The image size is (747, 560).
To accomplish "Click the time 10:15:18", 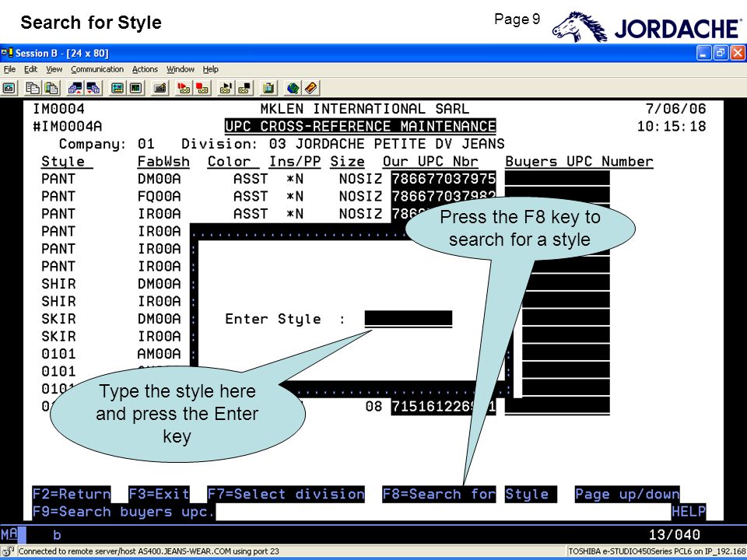I will click(x=672, y=126).
